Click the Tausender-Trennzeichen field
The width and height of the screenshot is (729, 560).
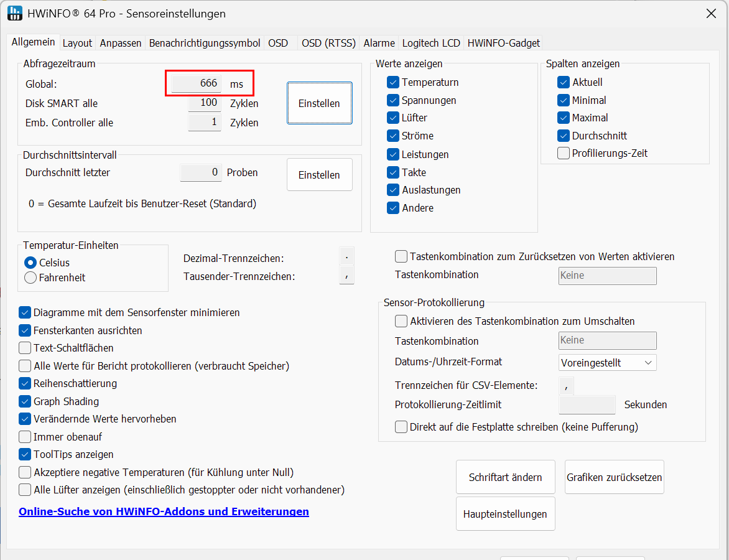[347, 276]
